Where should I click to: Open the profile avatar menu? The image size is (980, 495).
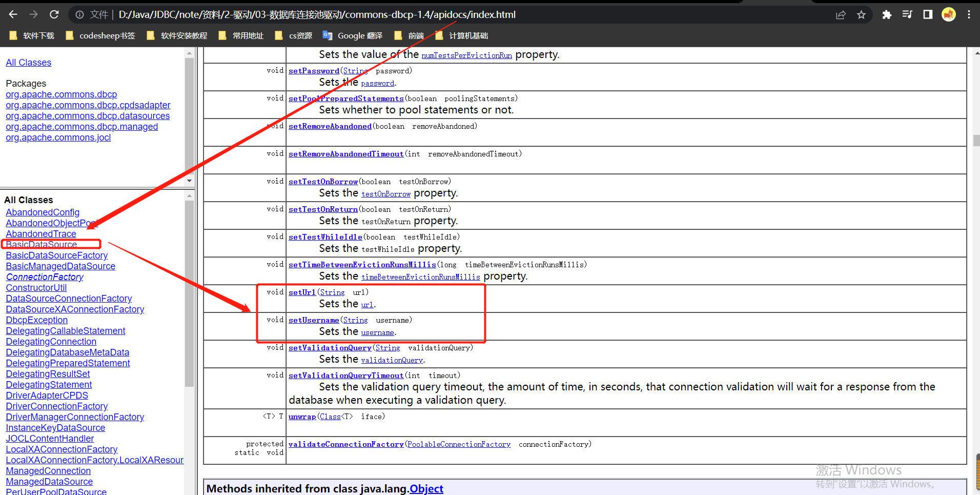coord(949,15)
